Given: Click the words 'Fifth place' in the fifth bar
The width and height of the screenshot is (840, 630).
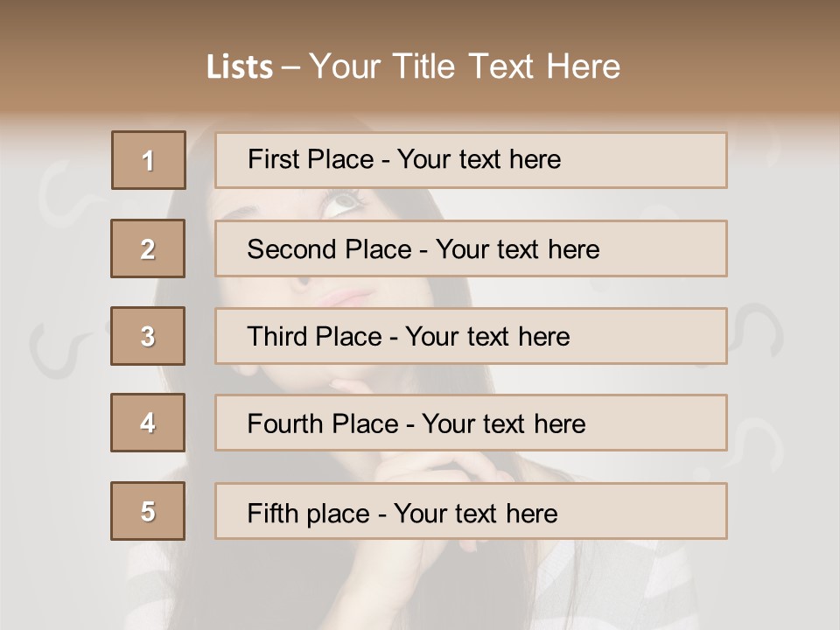Looking at the screenshot, I should (309, 514).
